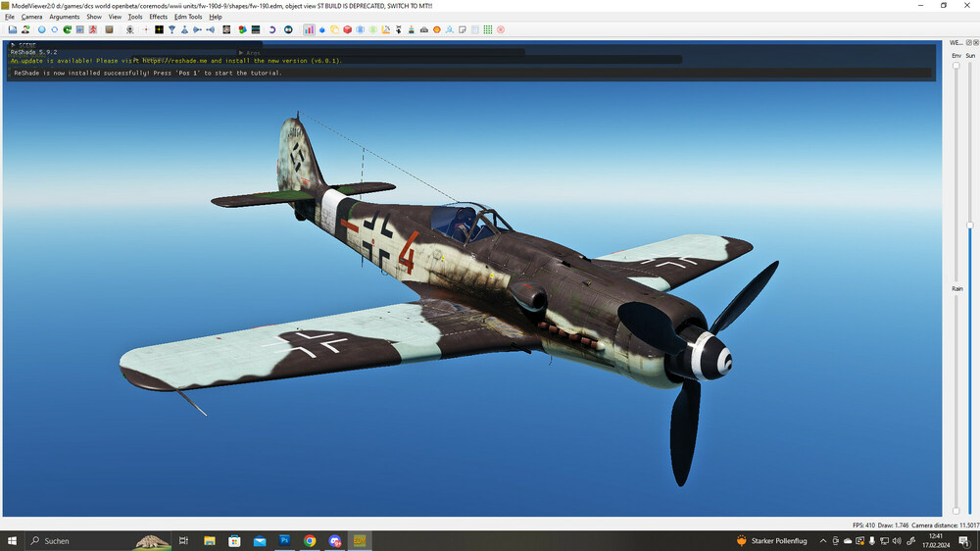Click the small blue dot icon
Screen dimensions: 980x551
point(321,29)
